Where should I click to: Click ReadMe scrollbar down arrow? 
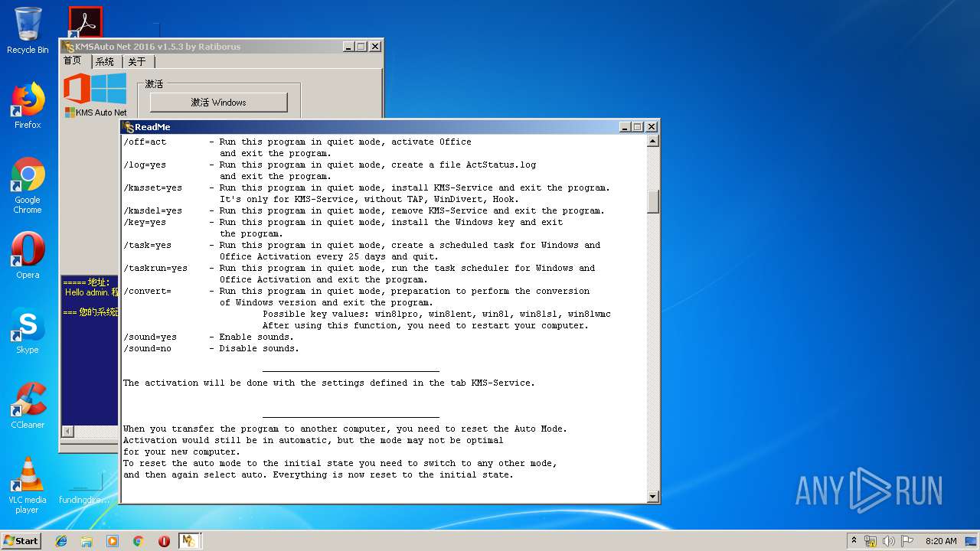click(653, 497)
